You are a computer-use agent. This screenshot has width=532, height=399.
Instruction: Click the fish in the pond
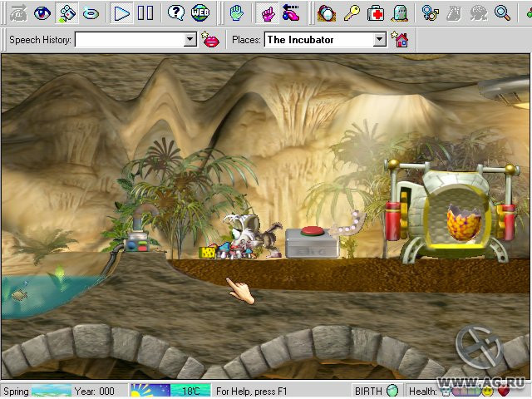[x=20, y=295]
